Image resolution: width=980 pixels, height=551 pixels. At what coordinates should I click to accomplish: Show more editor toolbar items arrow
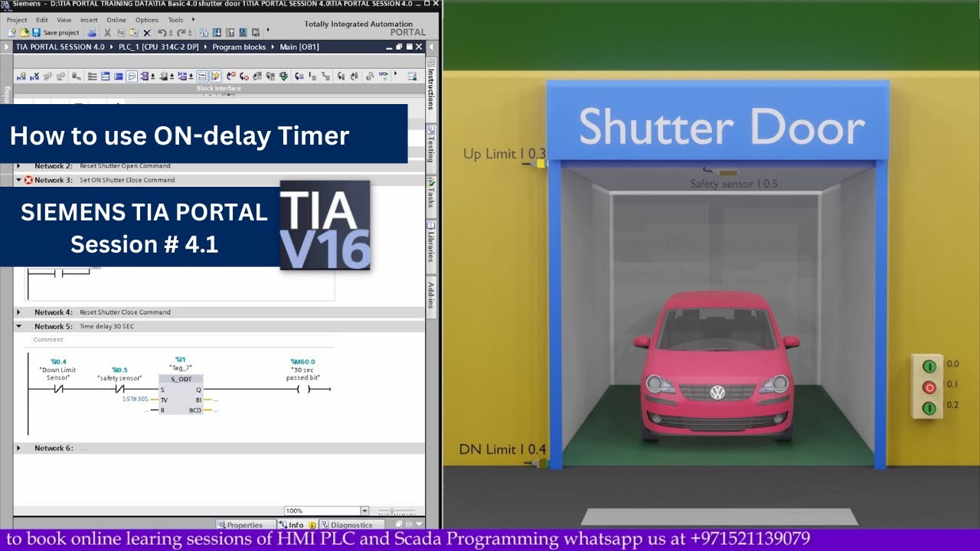395,73
